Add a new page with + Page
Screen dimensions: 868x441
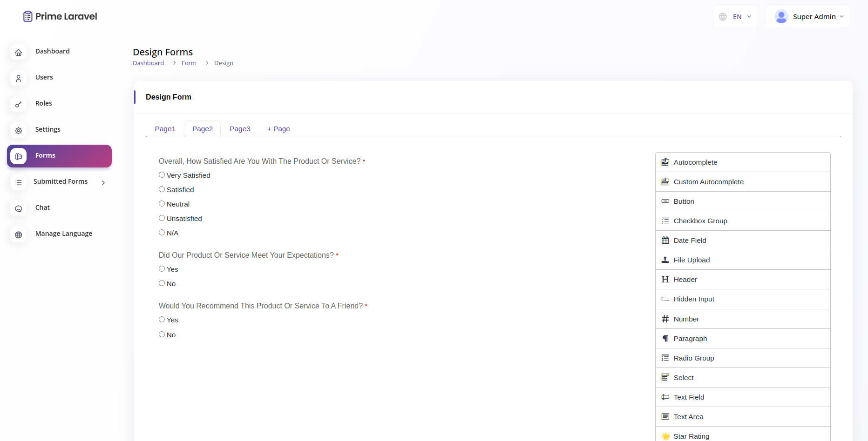pyautogui.click(x=278, y=129)
